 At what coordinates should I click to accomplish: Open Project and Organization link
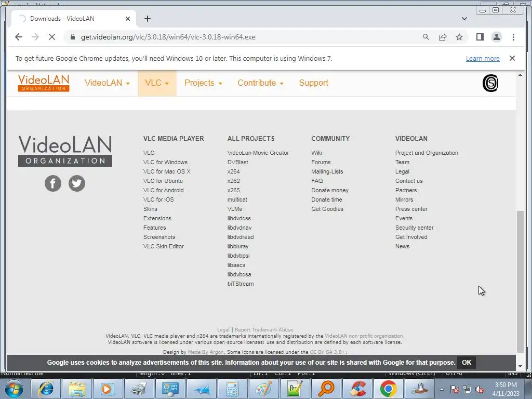click(x=427, y=153)
